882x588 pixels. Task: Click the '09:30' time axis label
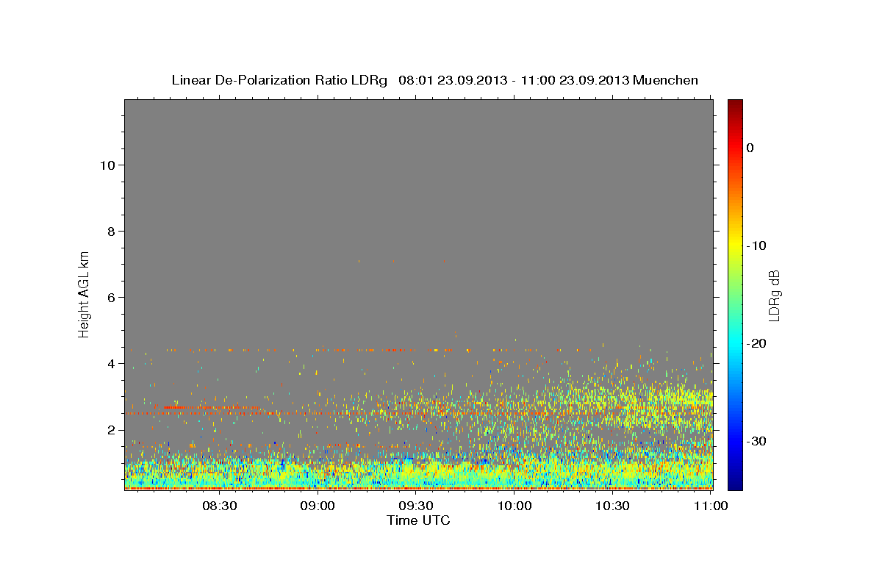[416, 506]
